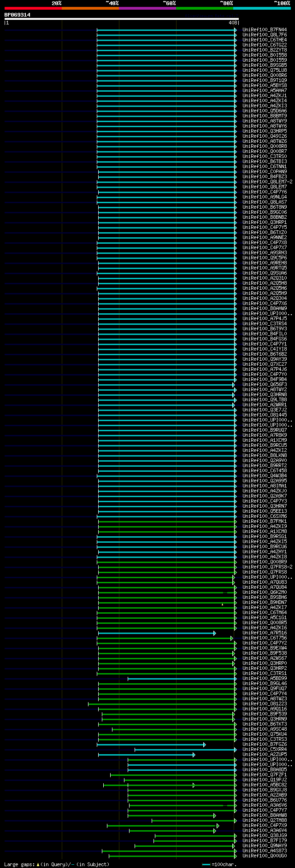Click the white query sequence bar
Image resolution: width=295 pixels, height=868 pixels.
(x=122, y=19)
